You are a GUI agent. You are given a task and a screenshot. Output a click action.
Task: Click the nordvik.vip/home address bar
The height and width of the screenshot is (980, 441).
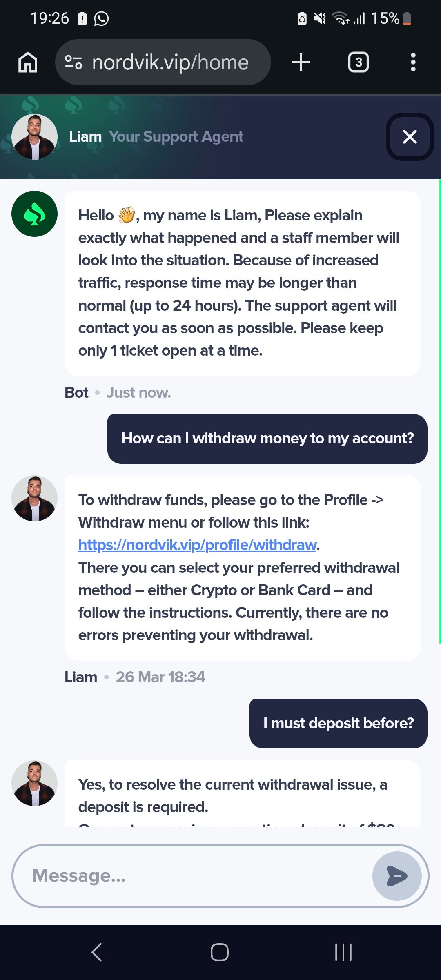170,62
